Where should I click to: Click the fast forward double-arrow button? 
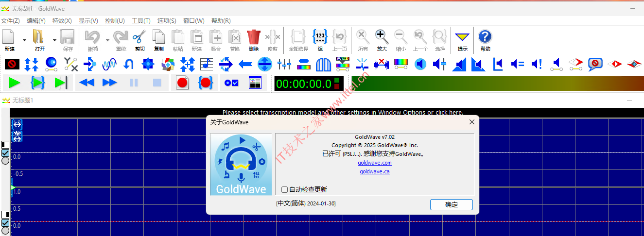point(109,83)
